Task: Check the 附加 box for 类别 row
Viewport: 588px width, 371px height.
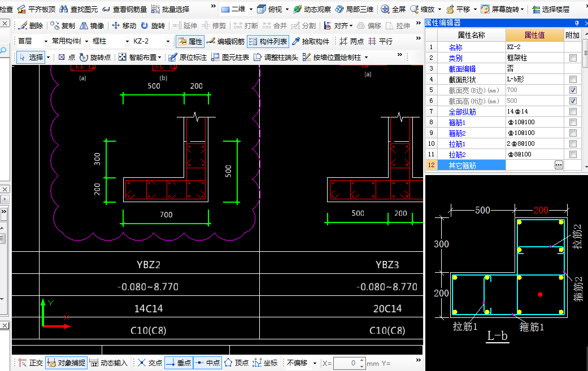Action: (x=573, y=58)
